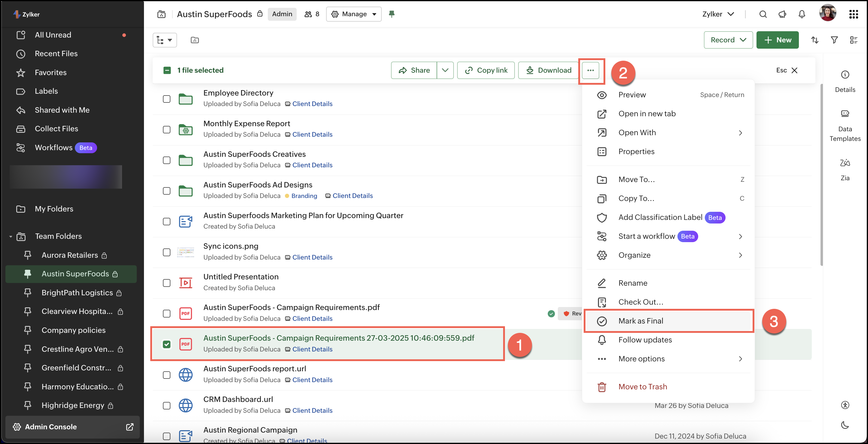Screen dimensions: 868x444
Task: Open Sync icons.png thumbnail
Action: [185, 252]
